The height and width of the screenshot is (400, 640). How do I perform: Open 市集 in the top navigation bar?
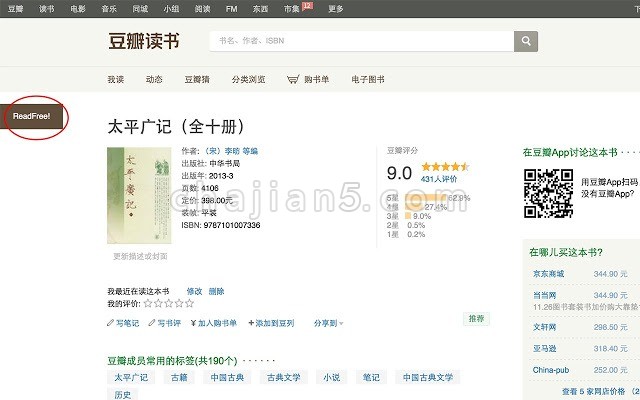(x=291, y=9)
